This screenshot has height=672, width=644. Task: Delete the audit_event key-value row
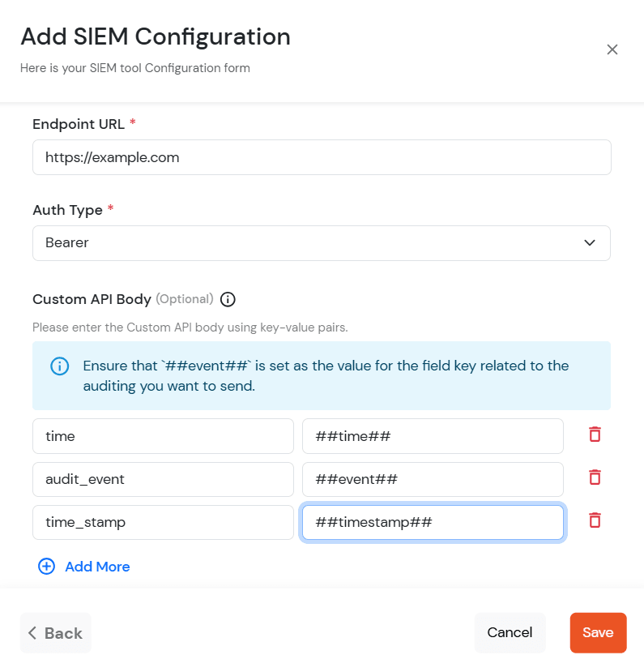595,477
